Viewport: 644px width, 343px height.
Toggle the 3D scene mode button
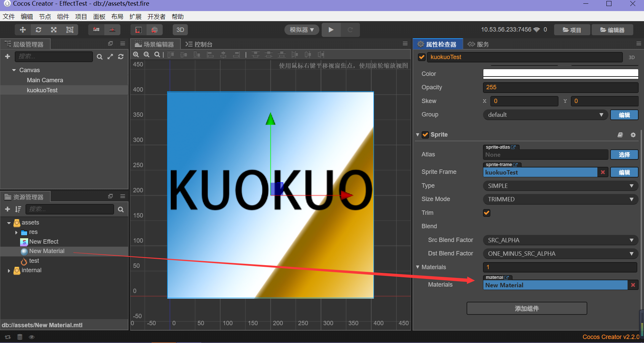[180, 30]
